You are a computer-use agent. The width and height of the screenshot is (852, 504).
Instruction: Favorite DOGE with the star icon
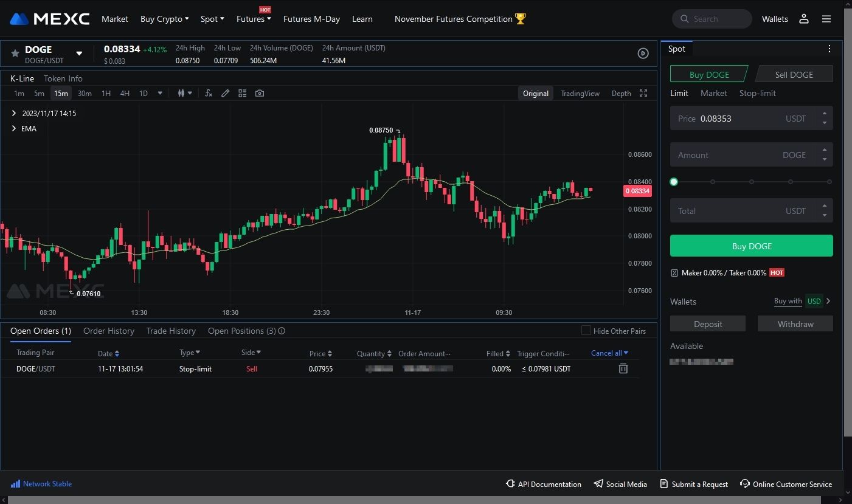tap(15, 54)
